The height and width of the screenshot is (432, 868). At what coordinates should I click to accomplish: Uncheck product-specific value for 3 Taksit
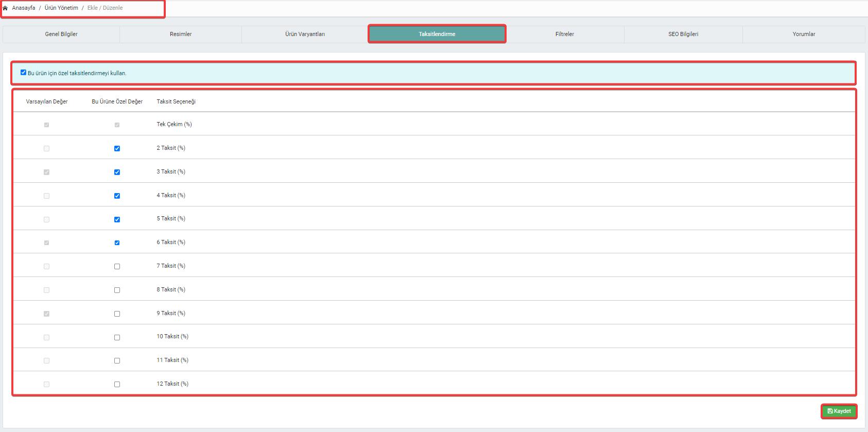[x=117, y=172]
